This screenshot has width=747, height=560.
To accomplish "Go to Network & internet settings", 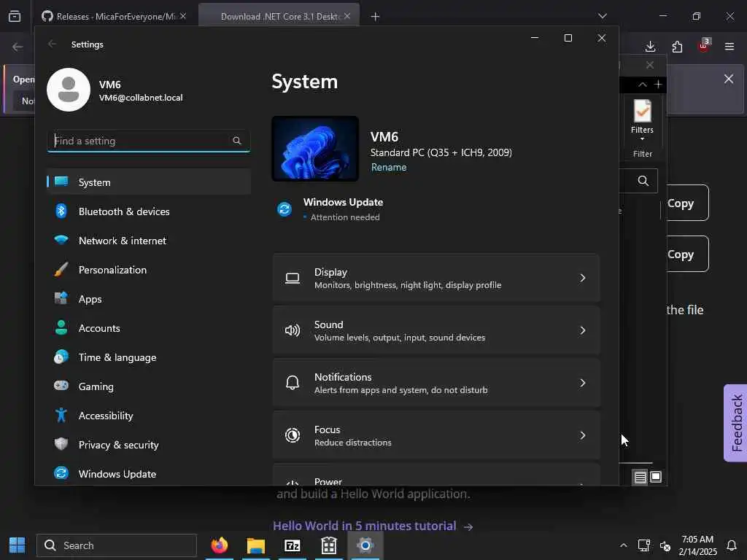I will [149, 241].
